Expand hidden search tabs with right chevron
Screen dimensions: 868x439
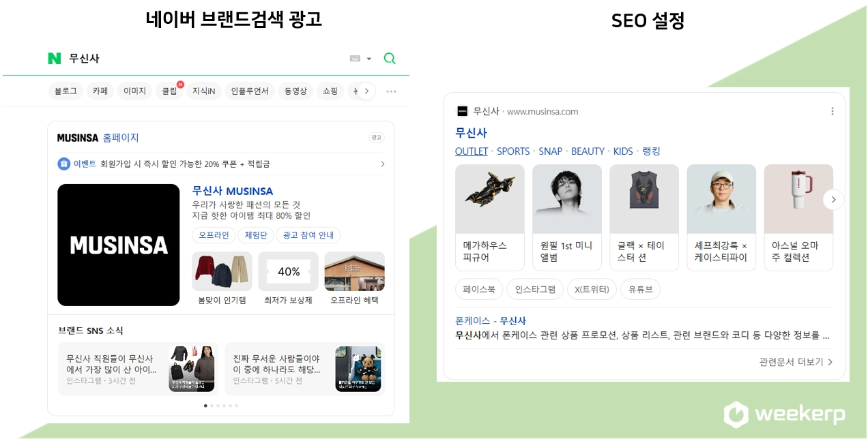pyautogui.click(x=366, y=91)
